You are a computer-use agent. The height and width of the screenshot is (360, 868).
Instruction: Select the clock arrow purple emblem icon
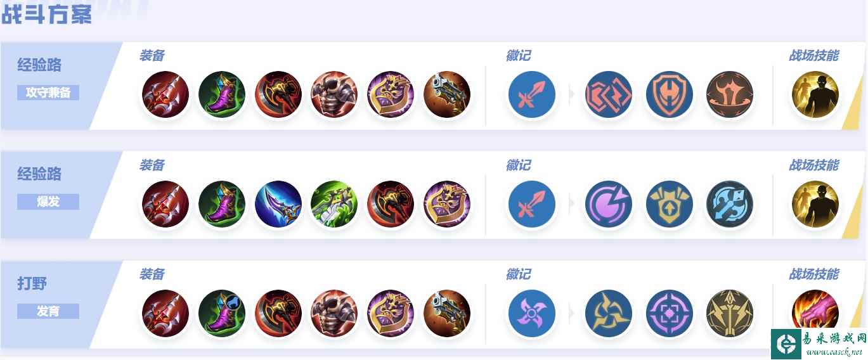click(x=609, y=204)
